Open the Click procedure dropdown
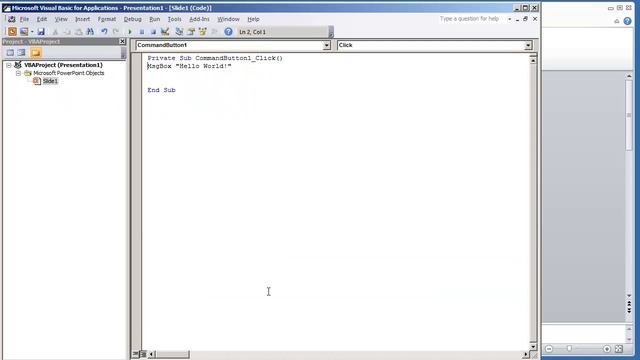This screenshot has height=360, width=640. point(528,45)
